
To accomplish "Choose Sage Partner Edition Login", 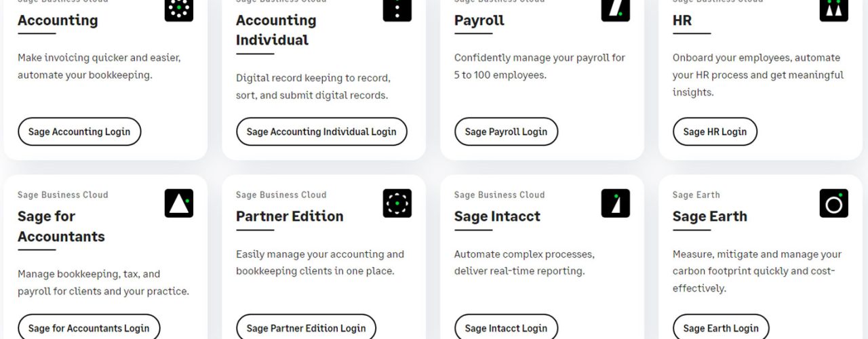I will [307, 327].
